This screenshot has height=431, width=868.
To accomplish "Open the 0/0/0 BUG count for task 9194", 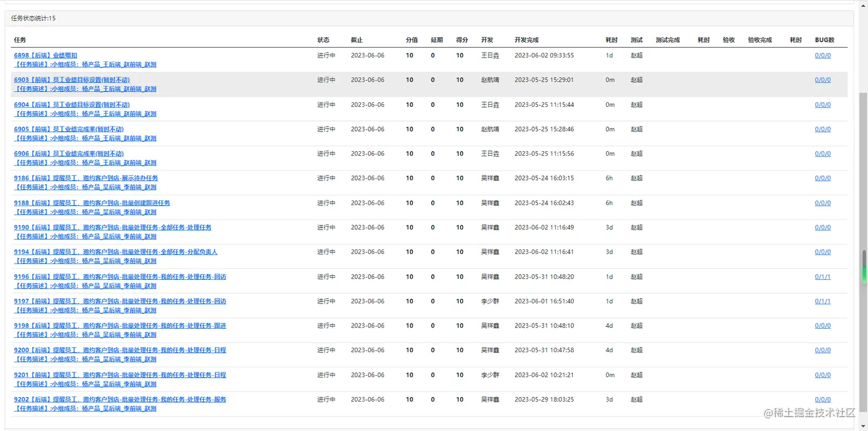I will point(823,252).
